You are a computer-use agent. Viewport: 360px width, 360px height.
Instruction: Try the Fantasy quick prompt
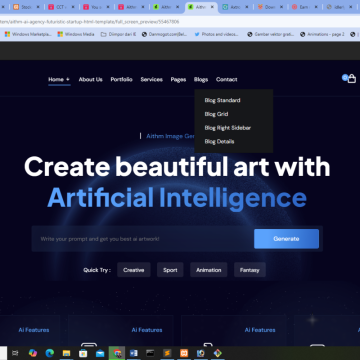pyautogui.click(x=250, y=270)
